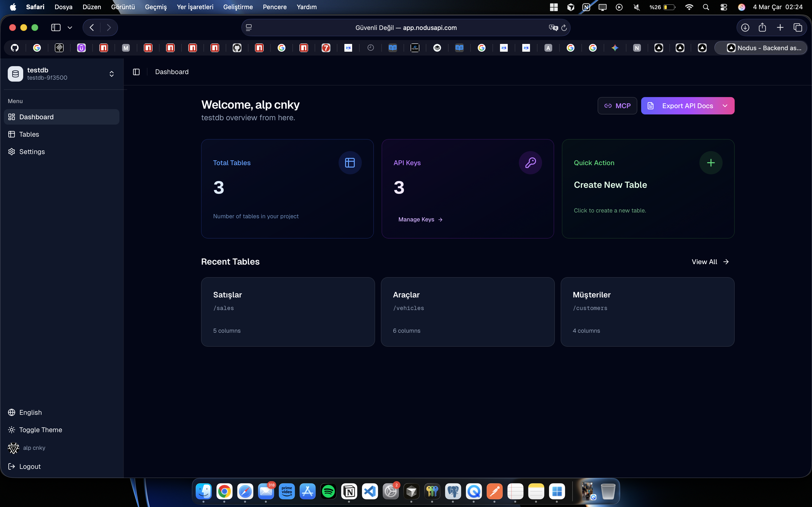Click the table icon on Total Tables card

tap(350, 163)
